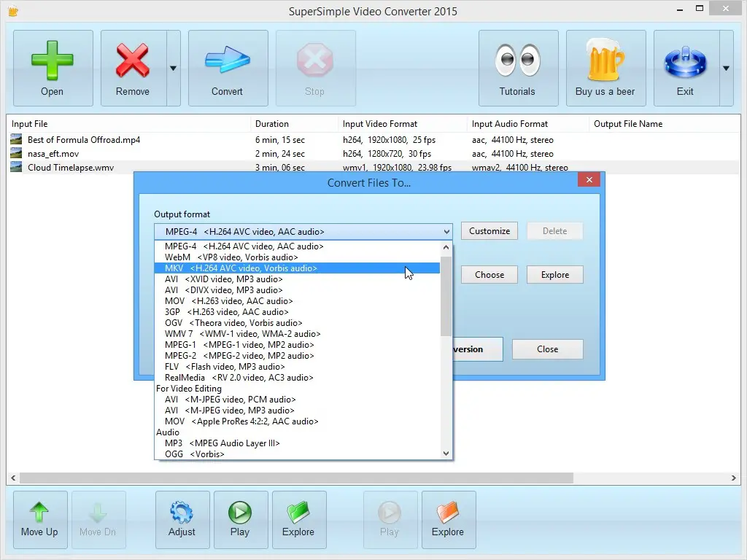Select MPEG-4 H.264 AVC, AAC audio option

[297, 246]
